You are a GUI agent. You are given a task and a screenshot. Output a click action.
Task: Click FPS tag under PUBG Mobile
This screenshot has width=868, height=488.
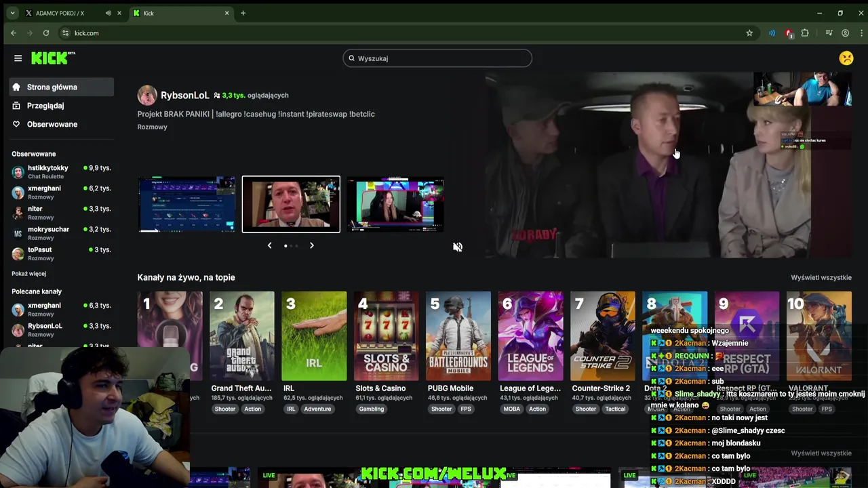point(466,409)
